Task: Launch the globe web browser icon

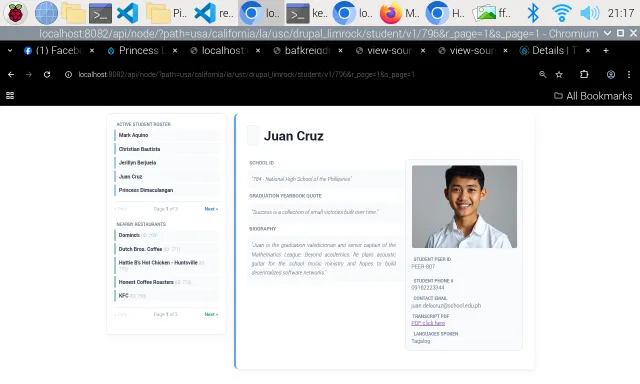Action: tap(46, 13)
